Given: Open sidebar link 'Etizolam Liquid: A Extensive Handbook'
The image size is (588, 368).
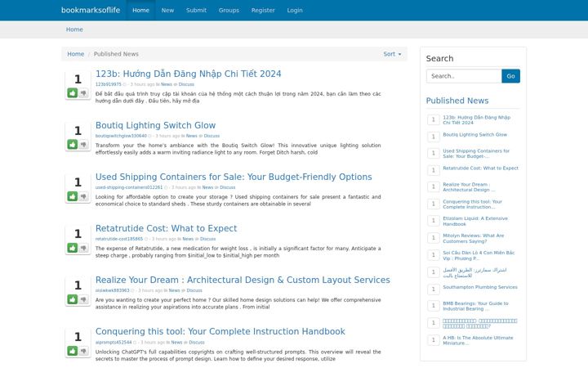Looking at the screenshot, I should point(475,221).
